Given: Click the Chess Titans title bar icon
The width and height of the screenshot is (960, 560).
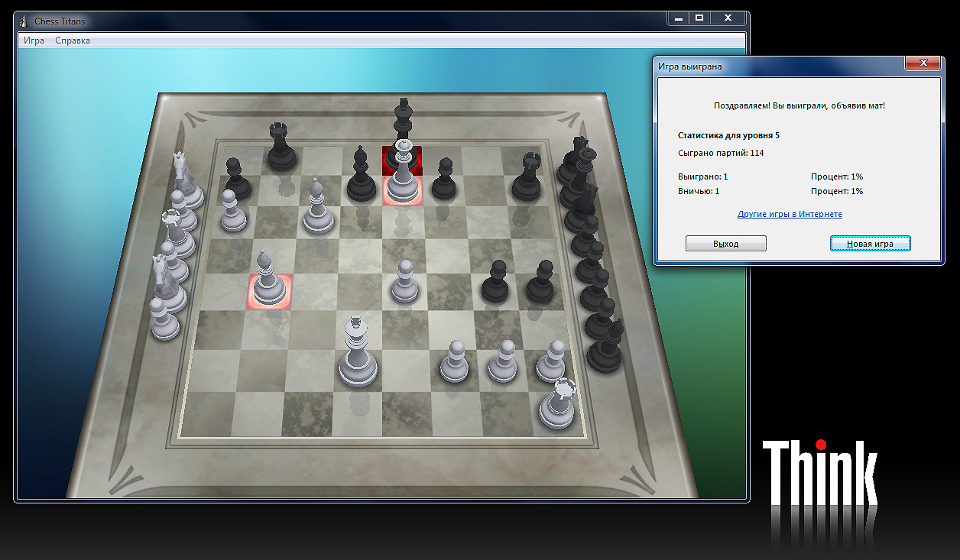Looking at the screenshot, I should coord(23,21).
